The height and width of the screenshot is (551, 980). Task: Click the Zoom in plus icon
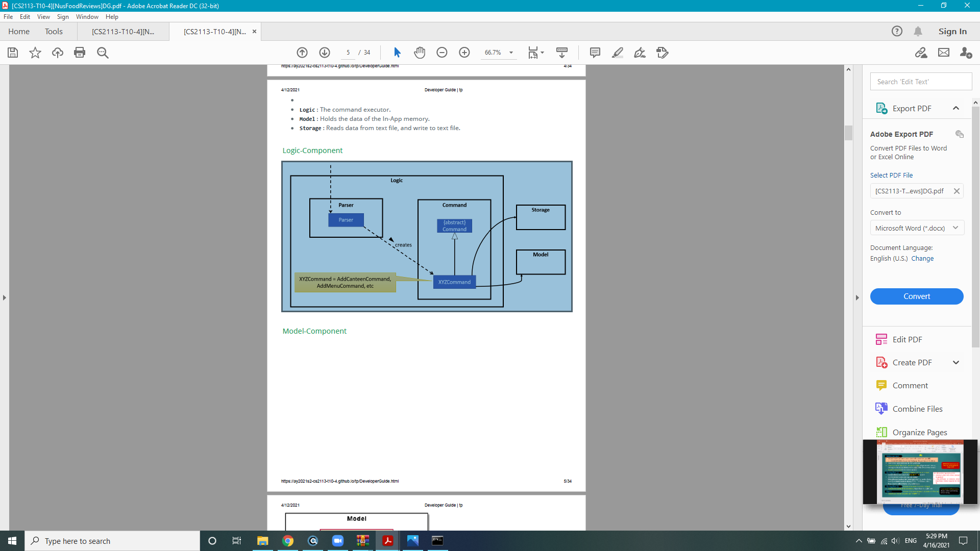(x=464, y=53)
